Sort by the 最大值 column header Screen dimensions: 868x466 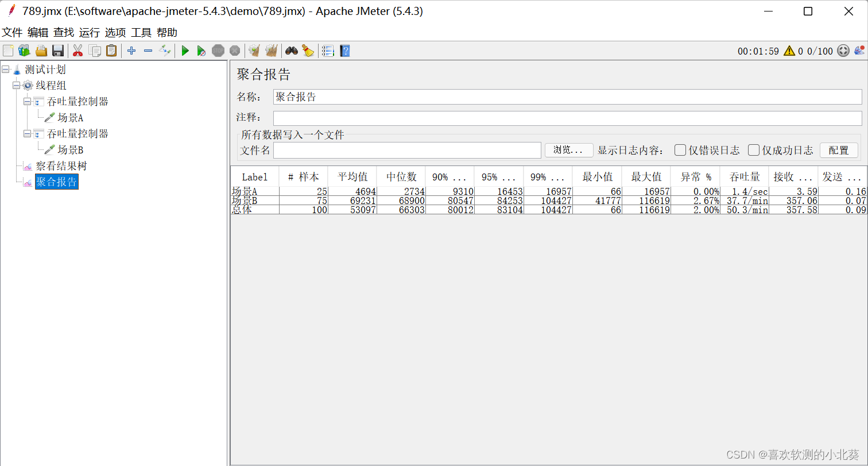pos(646,177)
